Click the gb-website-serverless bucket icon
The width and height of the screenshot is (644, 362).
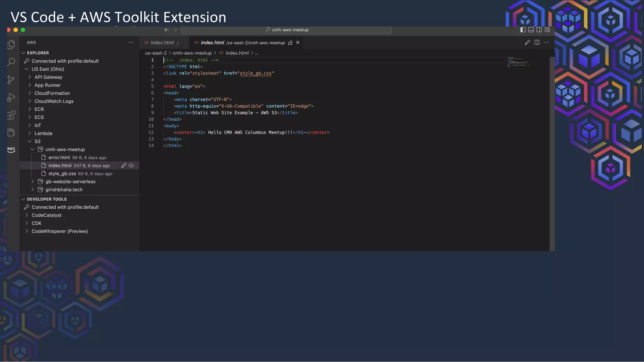point(41,181)
